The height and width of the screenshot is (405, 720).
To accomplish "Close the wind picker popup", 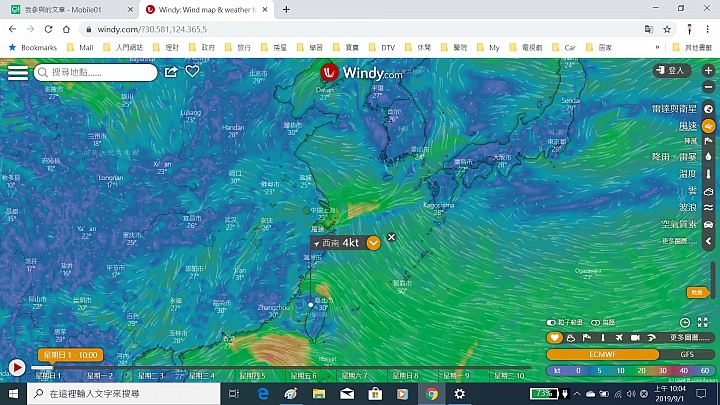I will pos(391,237).
